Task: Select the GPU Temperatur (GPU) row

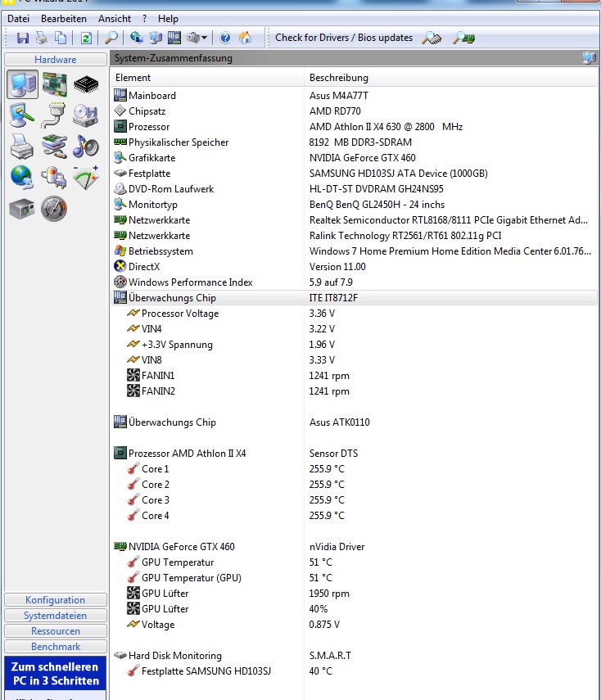Action: (354, 578)
